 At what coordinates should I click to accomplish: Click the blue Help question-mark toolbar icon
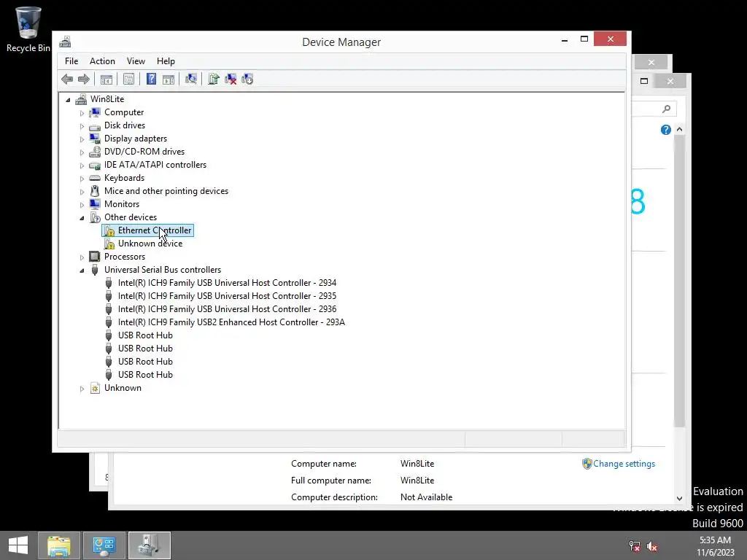click(x=151, y=79)
